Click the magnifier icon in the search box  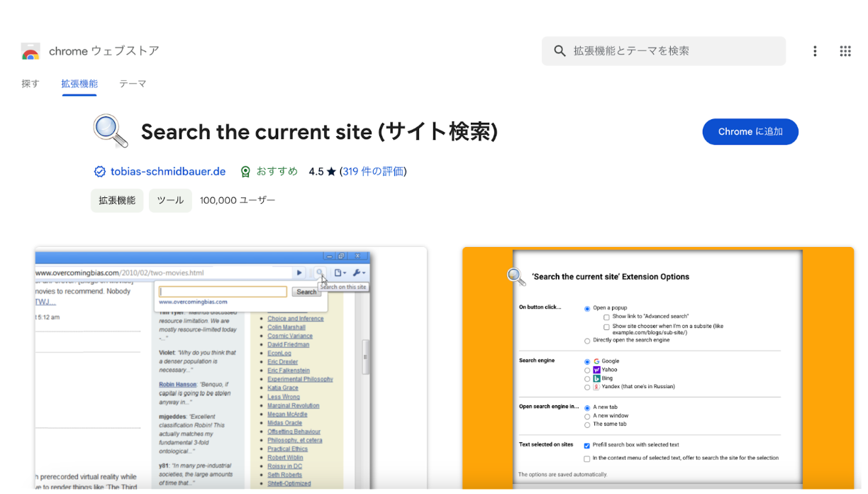tap(560, 51)
